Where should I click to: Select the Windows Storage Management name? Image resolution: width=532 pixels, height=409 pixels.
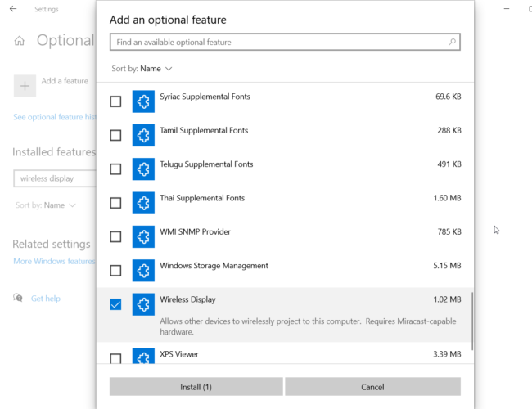pos(214,266)
